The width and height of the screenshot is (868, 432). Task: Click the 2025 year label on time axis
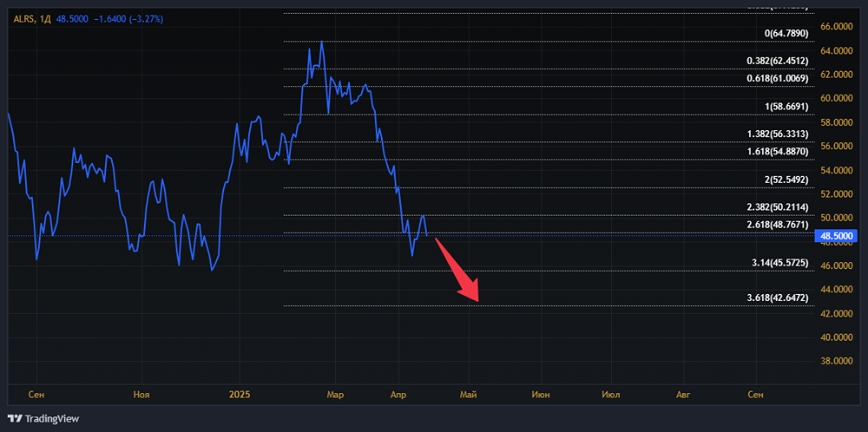pyautogui.click(x=240, y=395)
